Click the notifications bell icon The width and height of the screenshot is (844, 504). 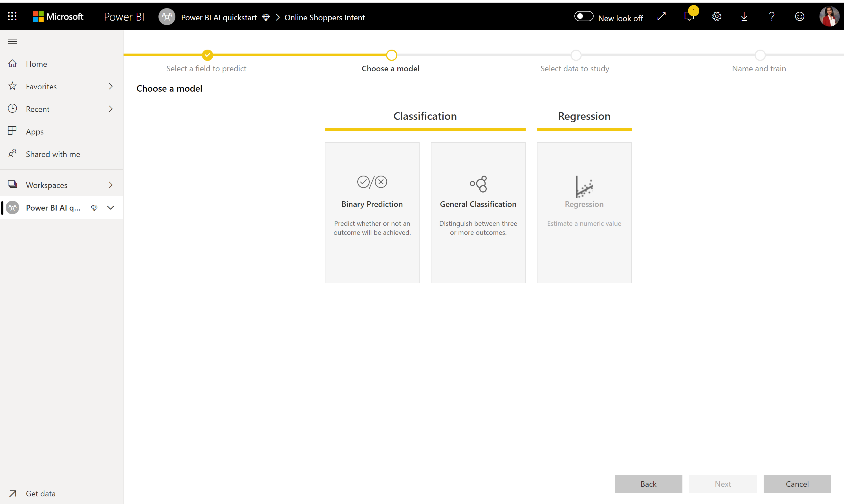[x=689, y=16]
